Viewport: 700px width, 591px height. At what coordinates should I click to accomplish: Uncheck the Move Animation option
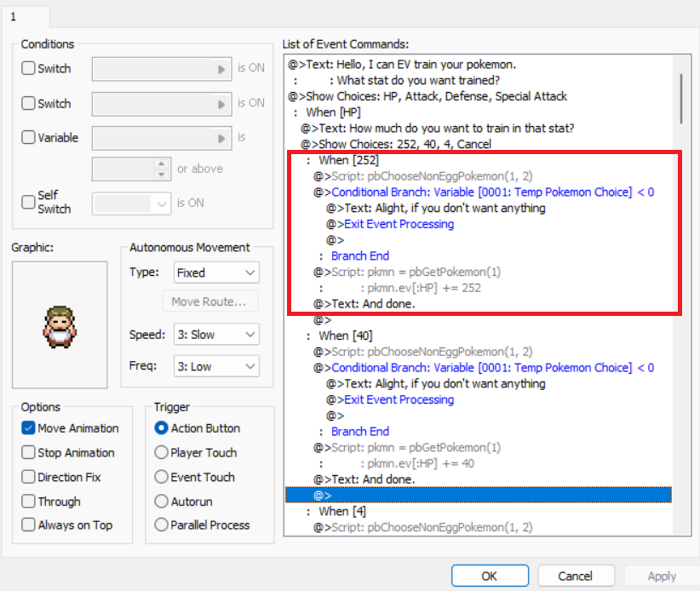28,428
